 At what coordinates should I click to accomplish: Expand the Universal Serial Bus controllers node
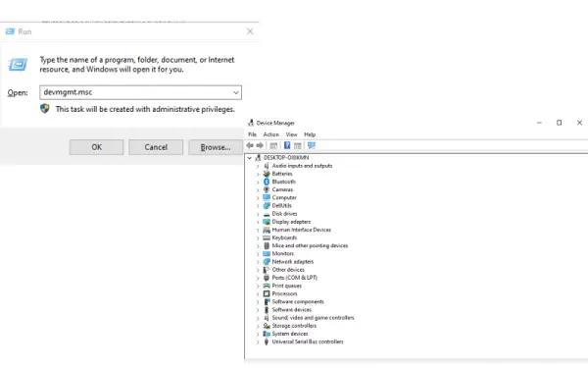click(258, 342)
